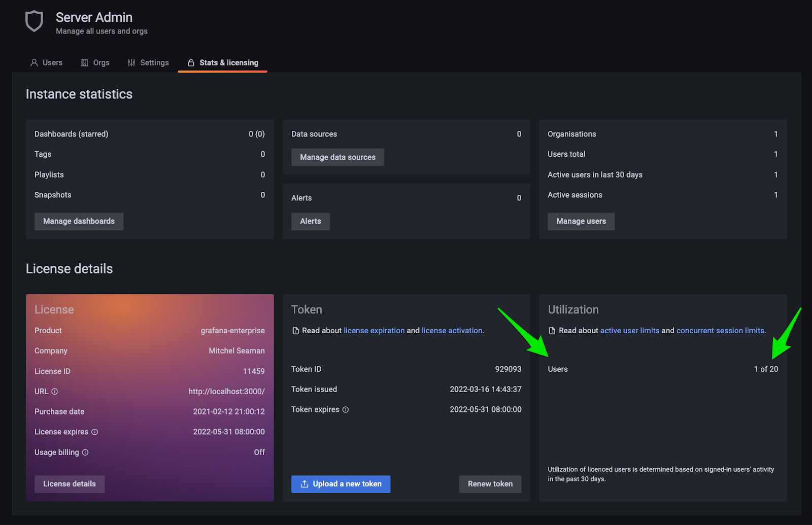Click the Server Admin shield icon
The width and height of the screenshot is (812, 525).
pyautogui.click(x=34, y=22)
